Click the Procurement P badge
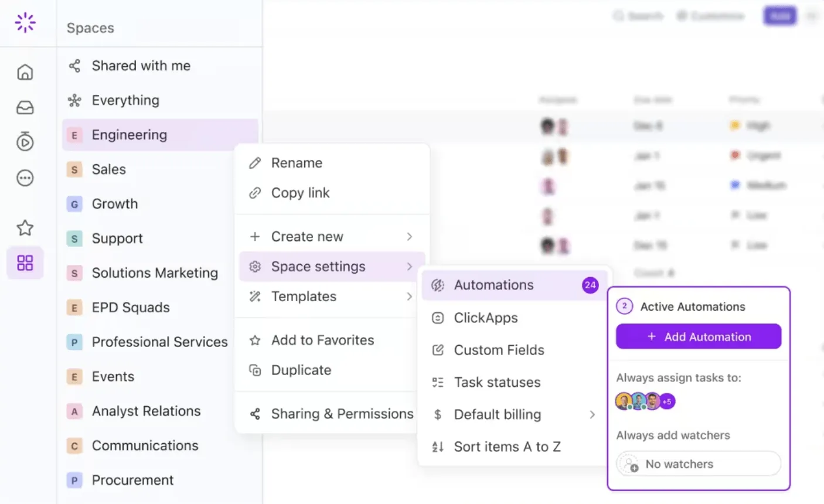 tap(74, 481)
